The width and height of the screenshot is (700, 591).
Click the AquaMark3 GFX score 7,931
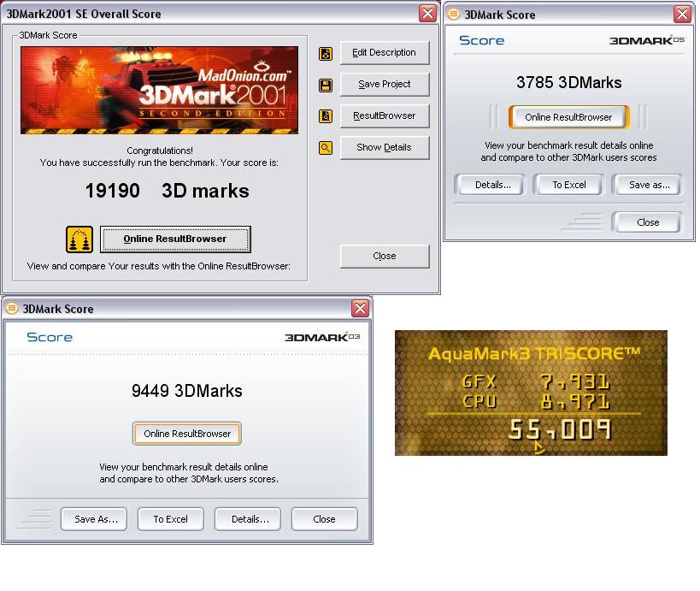tap(574, 382)
